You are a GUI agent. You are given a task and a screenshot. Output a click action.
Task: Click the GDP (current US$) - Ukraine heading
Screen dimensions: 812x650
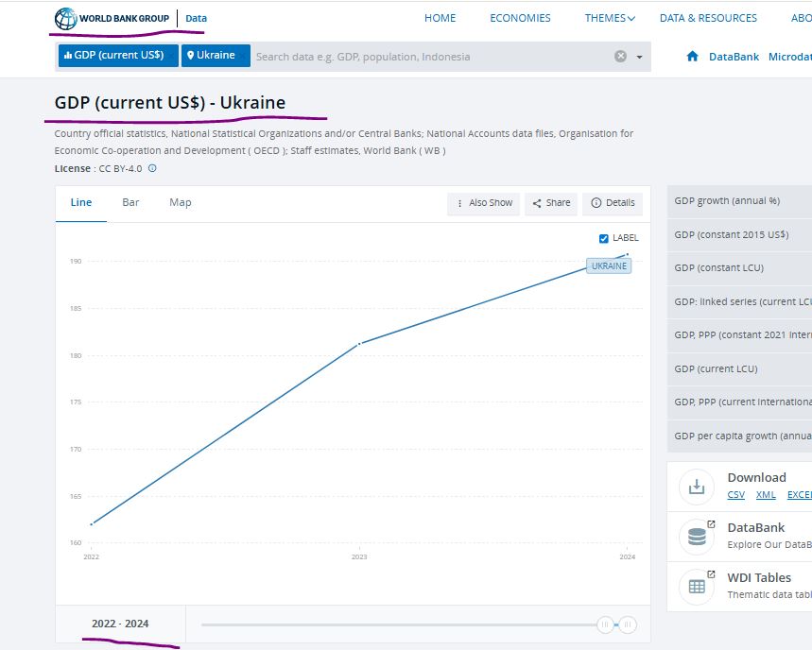click(x=170, y=102)
